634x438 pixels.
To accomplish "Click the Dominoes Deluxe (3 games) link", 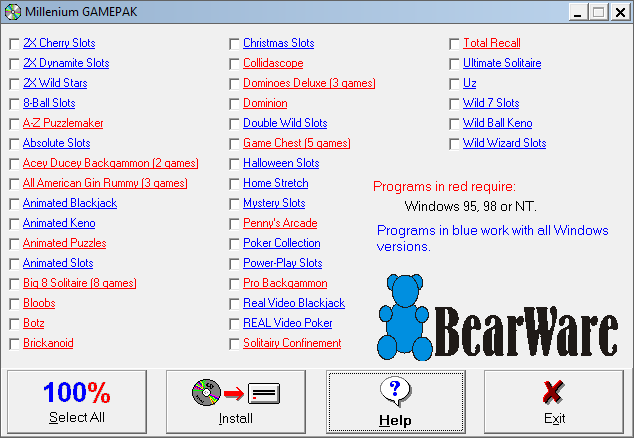I will (309, 83).
